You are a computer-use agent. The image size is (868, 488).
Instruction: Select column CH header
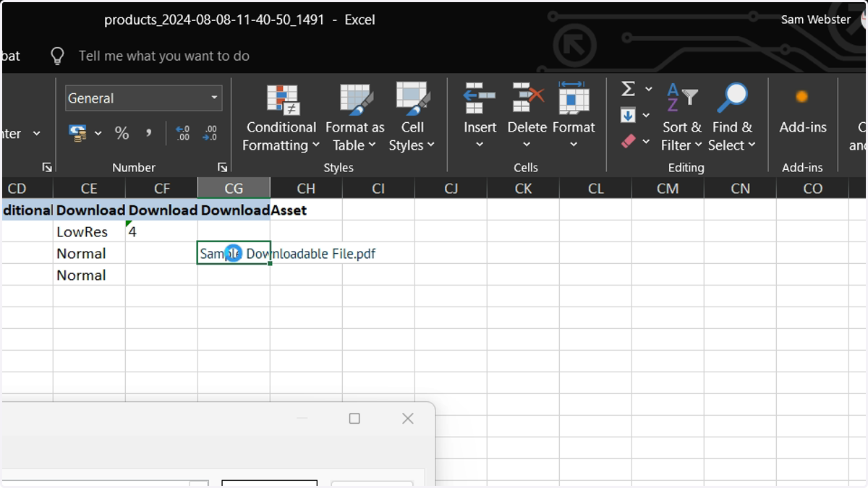pyautogui.click(x=306, y=188)
